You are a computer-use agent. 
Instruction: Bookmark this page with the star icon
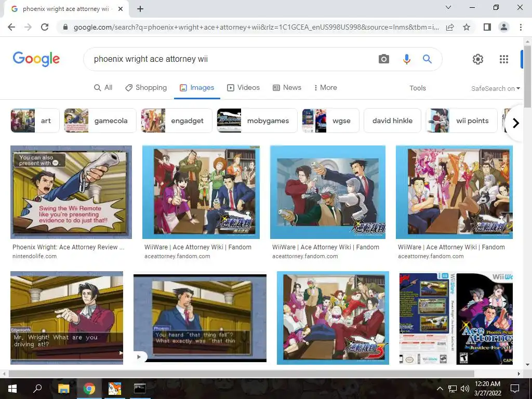[467, 27]
